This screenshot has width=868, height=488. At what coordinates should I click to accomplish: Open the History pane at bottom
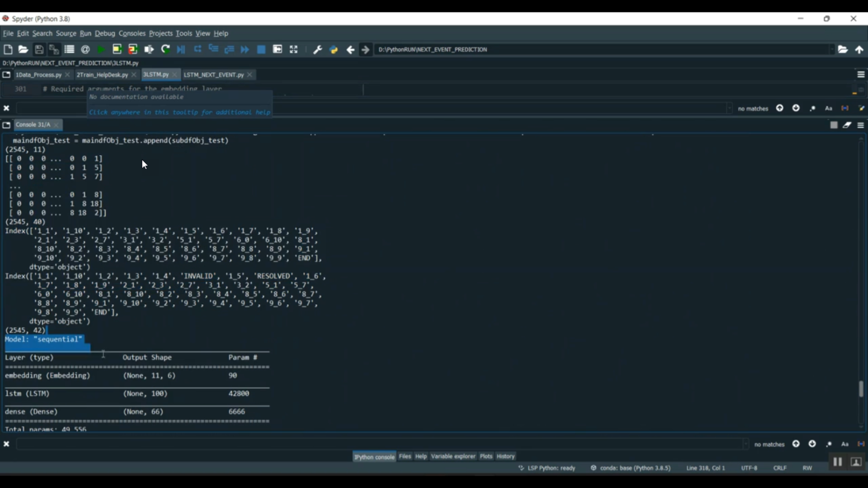505,456
